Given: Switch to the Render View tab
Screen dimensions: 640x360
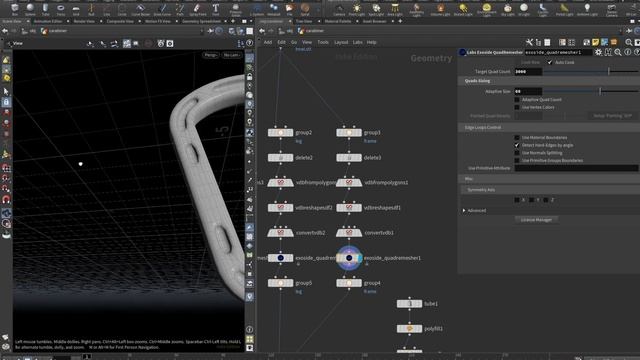Looking at the screenshot, I should tap(84, 21).
